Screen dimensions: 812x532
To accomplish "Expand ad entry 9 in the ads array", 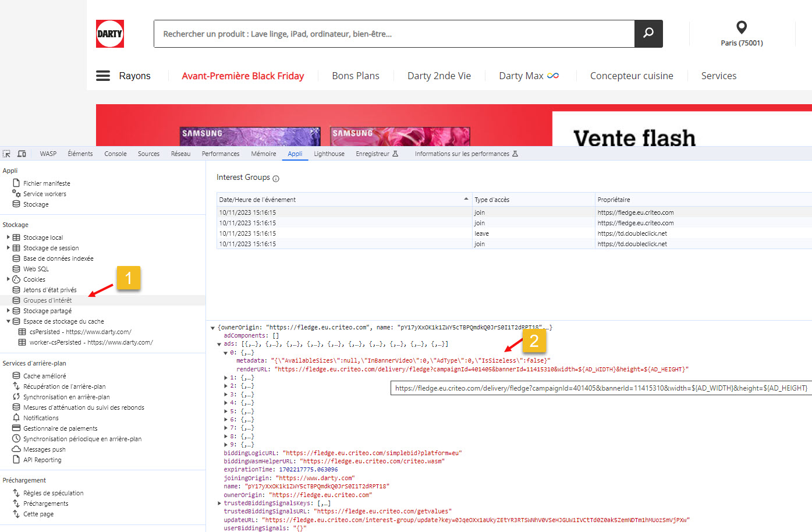I will click(x=226, y=445).
